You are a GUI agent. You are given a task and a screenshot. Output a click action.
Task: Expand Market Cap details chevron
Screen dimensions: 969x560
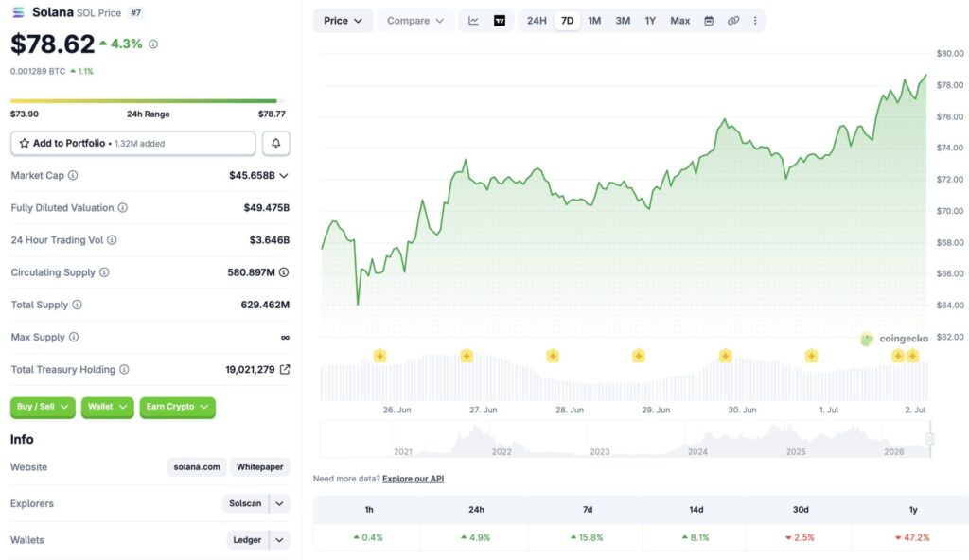coord(284,176)
